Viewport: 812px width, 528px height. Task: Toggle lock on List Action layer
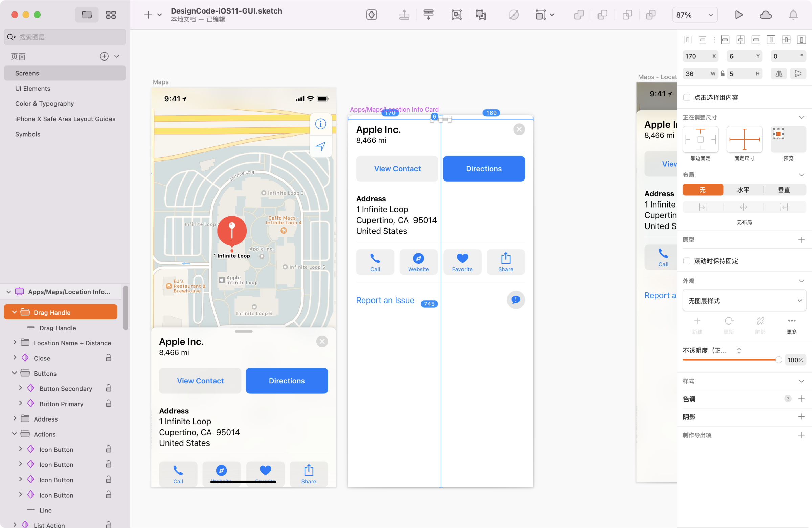(x=109, y=524)
